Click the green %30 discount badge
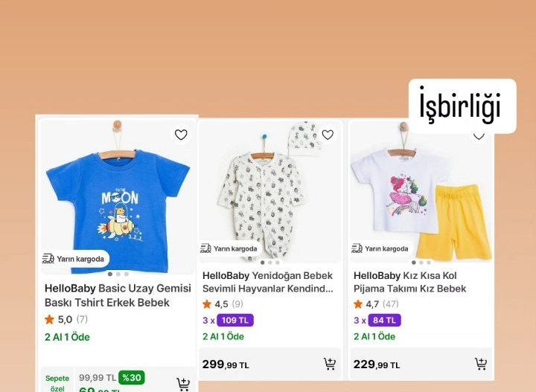 point(132,378)
